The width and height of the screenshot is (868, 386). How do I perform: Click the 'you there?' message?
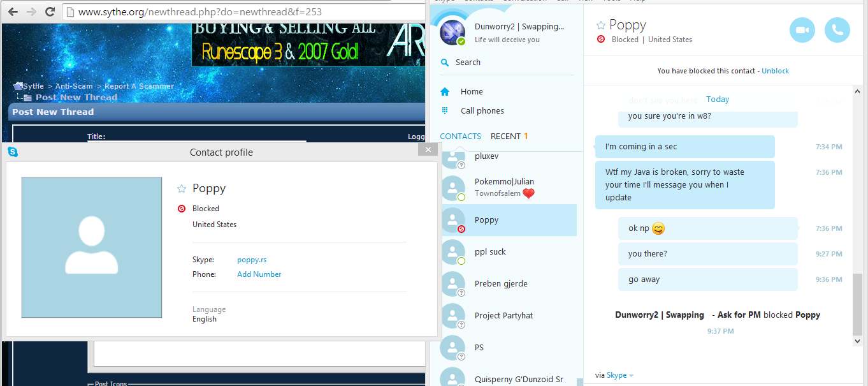tap(708, 254)
